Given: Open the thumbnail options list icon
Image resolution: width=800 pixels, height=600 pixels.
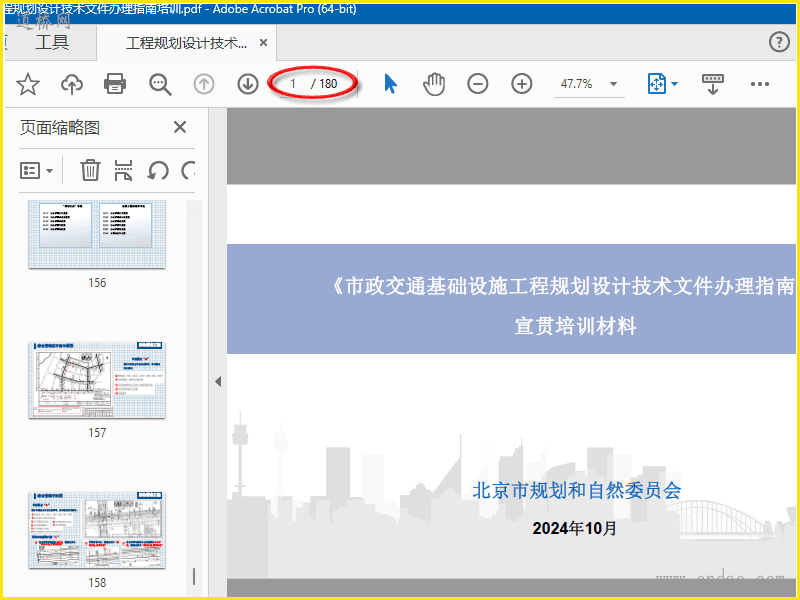Looking at the screenshot, I should [x=36, y=170].
